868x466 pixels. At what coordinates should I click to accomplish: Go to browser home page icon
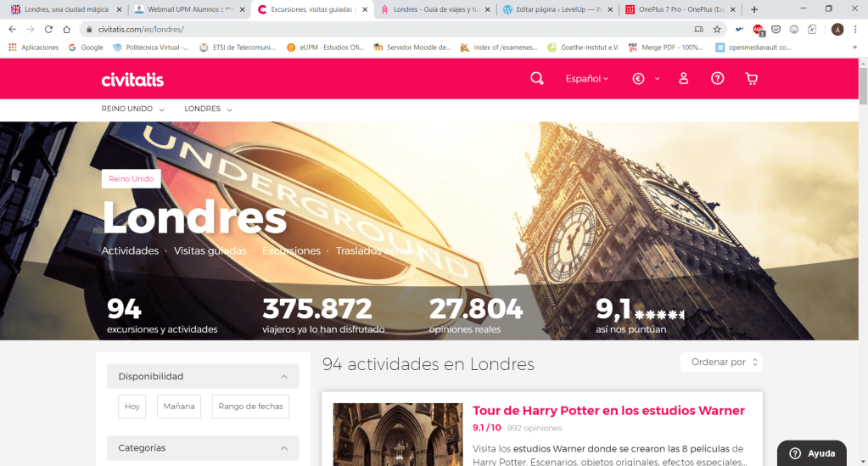coord(67,29)
